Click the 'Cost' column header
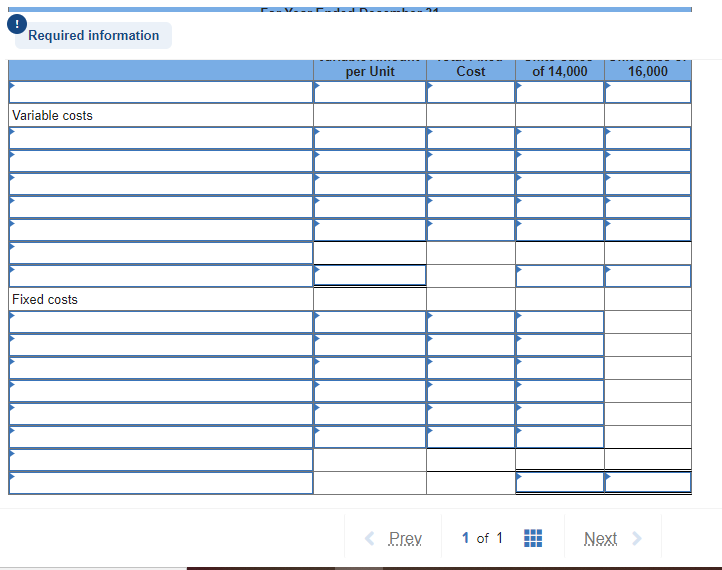Viewport: 722px width, 570px height. coord(471,71)
